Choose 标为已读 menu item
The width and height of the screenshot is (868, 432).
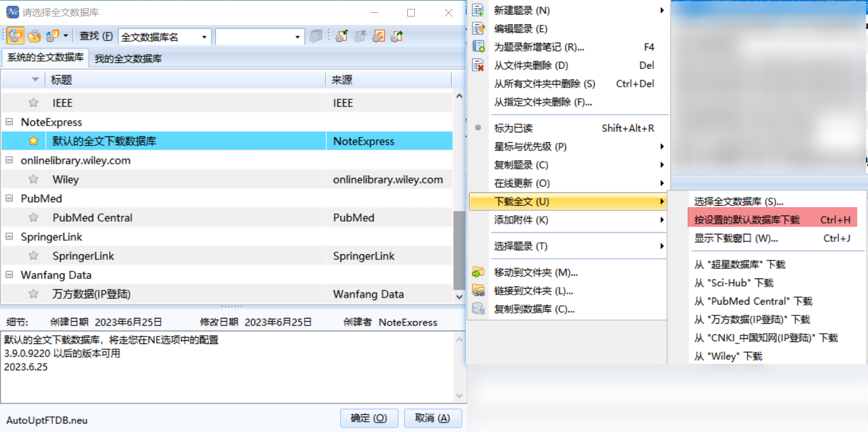click(568, 128)
